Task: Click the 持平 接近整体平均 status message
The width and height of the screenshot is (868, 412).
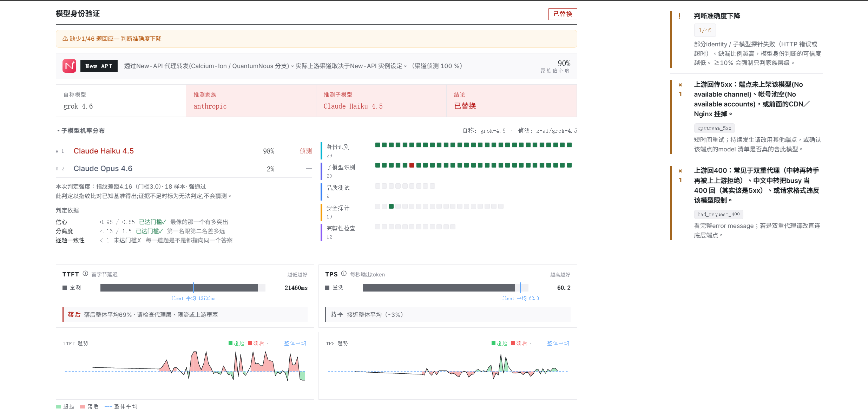Action: [448, 315]
